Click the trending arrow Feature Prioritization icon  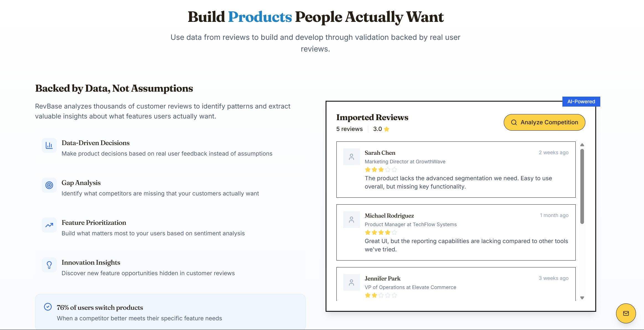tap(49, 225)
